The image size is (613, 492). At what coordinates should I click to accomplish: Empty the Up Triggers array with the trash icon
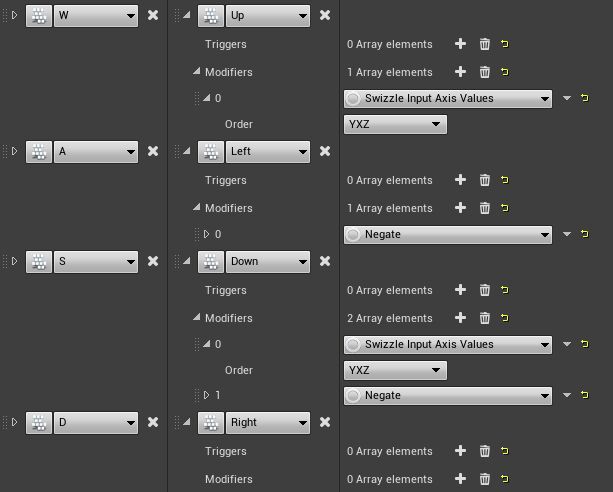point(485,44)
